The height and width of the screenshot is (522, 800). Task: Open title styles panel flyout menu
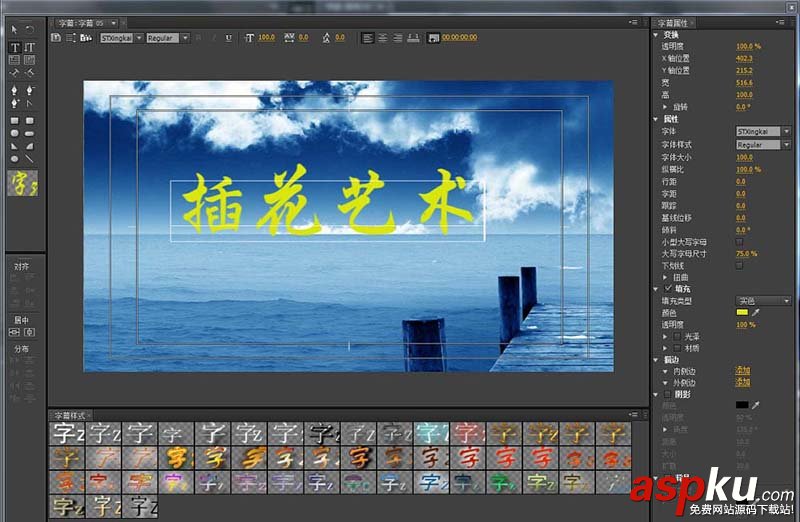click(x=634, y=414)
